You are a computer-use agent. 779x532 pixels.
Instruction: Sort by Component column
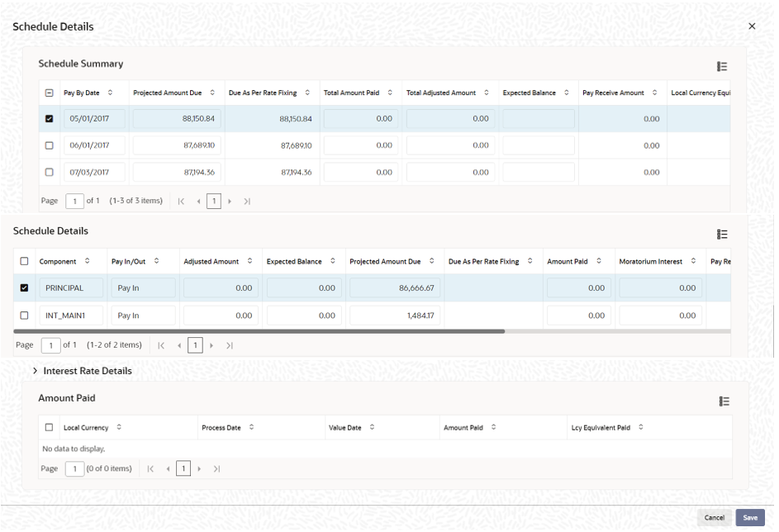click(87, 261)
